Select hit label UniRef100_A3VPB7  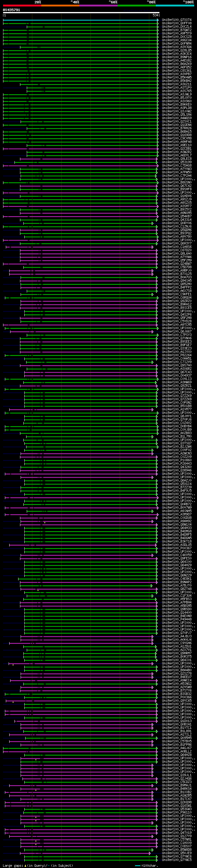click(177, 74)
